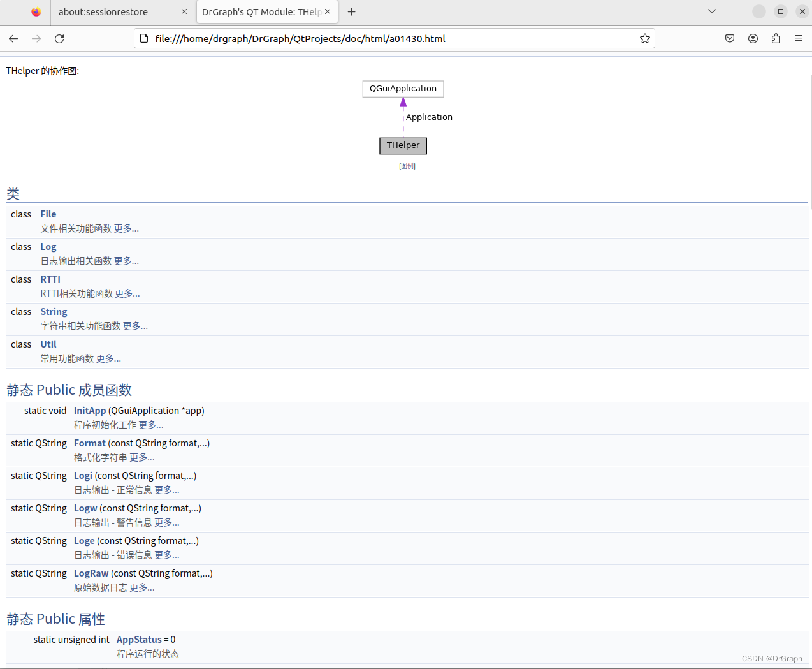Open the Log class link
Screen dimensions: 812x669
(48, 247)
